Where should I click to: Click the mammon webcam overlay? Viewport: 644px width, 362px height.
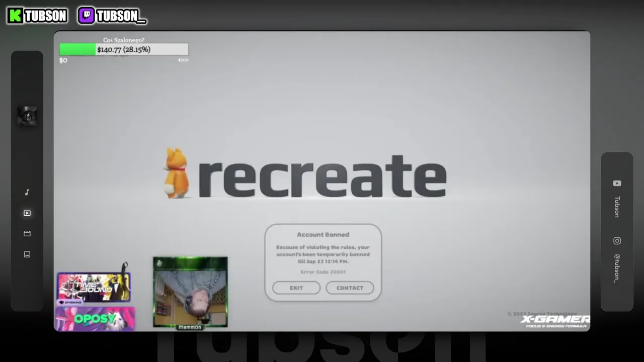(x=190, y=293)
